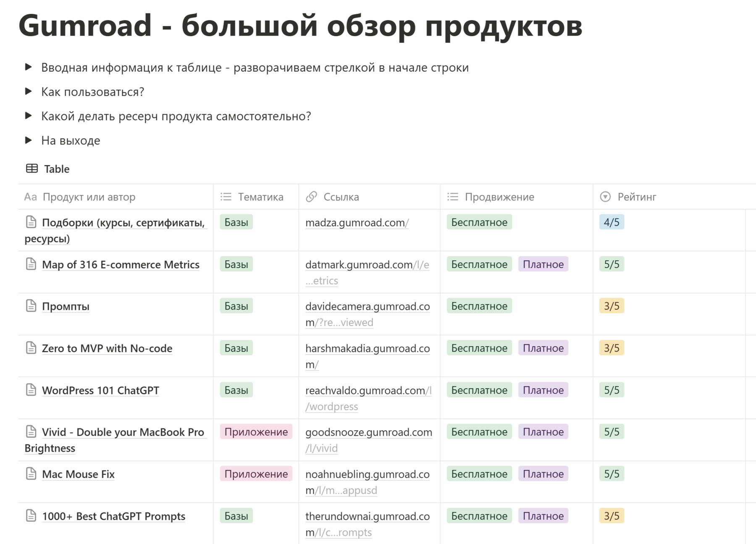Click the list icon beside Продвижение
The width and height of the screenshot is (756, 544).
(453, 197)
